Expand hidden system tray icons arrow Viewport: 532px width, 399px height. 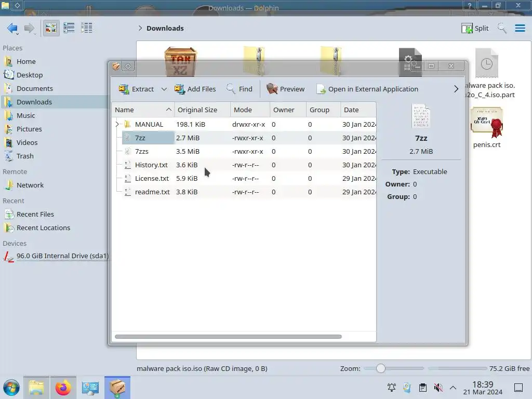(453, 388)
